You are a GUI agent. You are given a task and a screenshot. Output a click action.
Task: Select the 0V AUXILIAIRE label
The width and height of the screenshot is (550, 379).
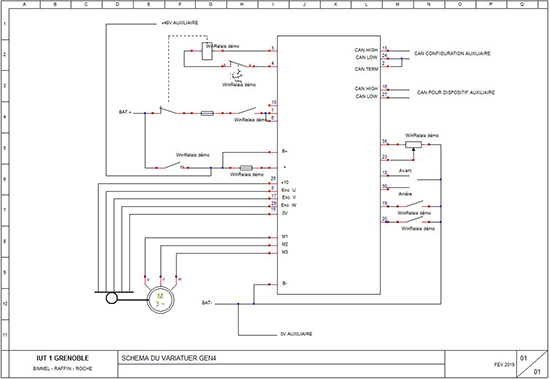point(296,334)
